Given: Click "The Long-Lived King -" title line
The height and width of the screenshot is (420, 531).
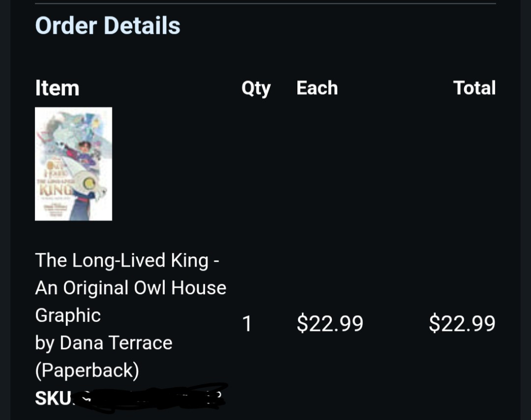Looking at the screenshot, I should click(x=127, y=260).
